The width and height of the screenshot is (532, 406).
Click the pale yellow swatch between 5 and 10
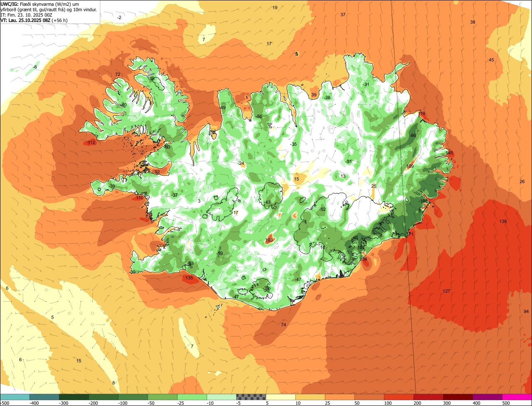click(281, 397)
